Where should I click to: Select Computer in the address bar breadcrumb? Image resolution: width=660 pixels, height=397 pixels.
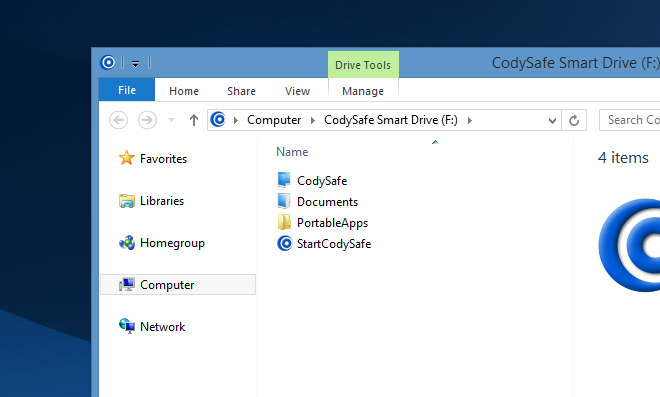point(274,120)
